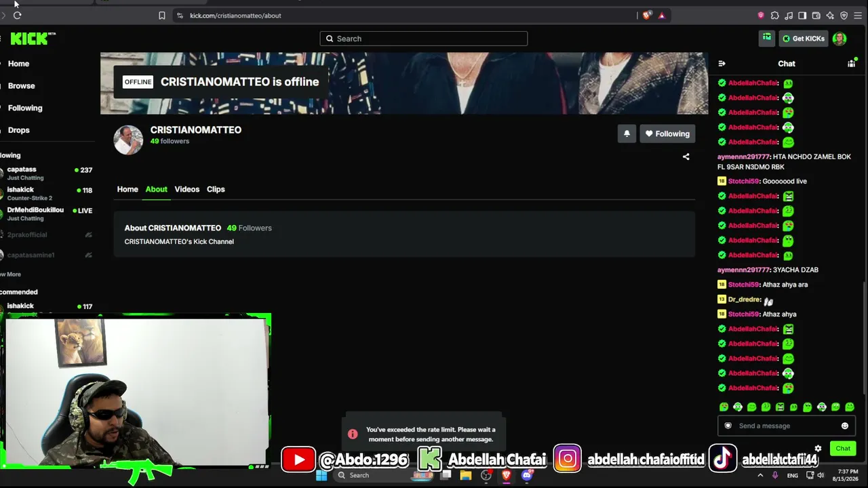Open capatass channel in following list
Viewport: 868px width, 488px height.
coord(46,174)
